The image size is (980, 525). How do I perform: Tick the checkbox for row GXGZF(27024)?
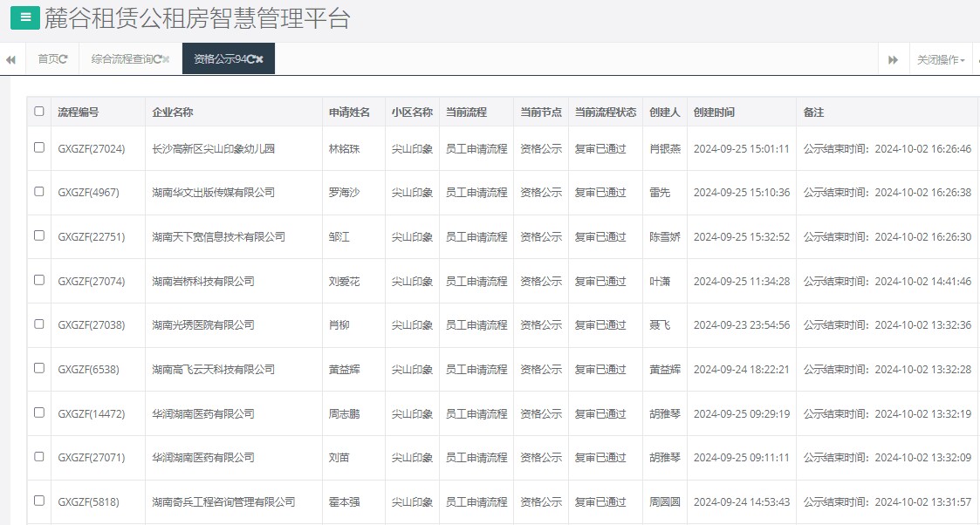[x=38, y=148]
